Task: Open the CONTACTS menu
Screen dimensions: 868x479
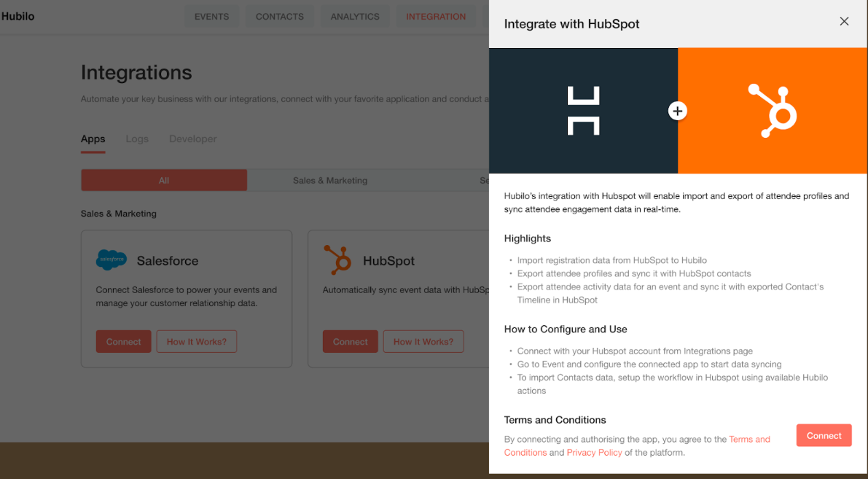Action: 280,17
